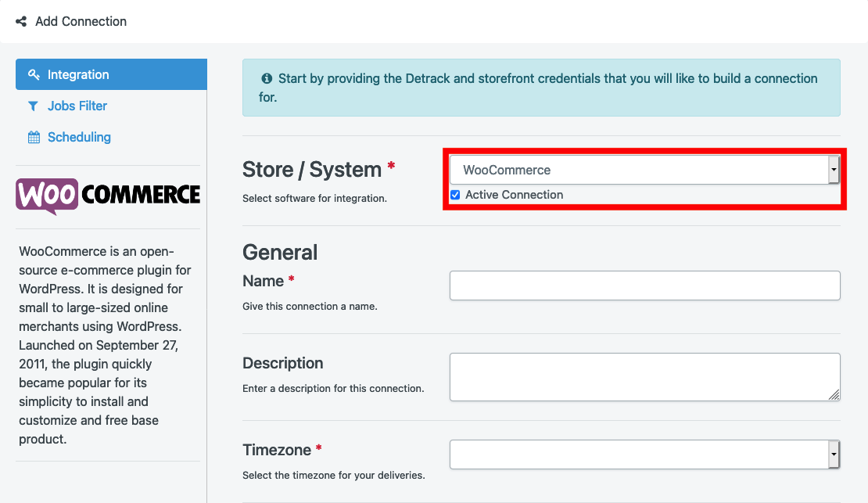Click the calendar icon beside Scheduling

(34, 138)
